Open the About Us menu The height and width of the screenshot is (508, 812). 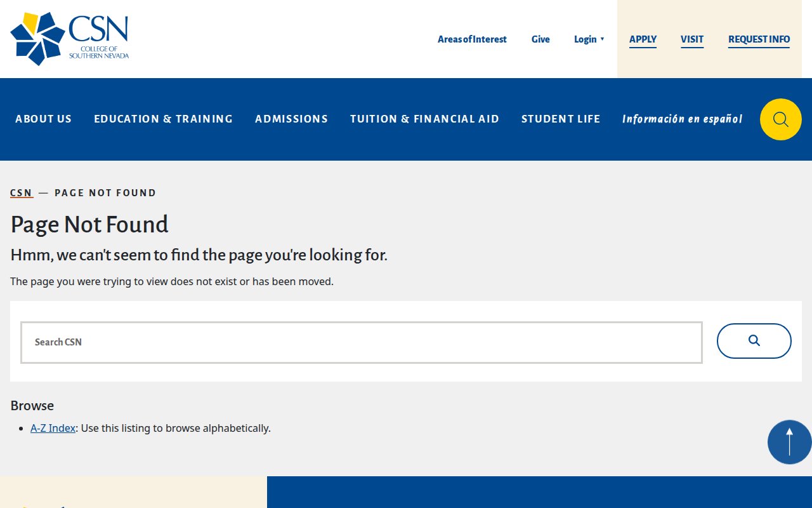click(x=43, y=119)
